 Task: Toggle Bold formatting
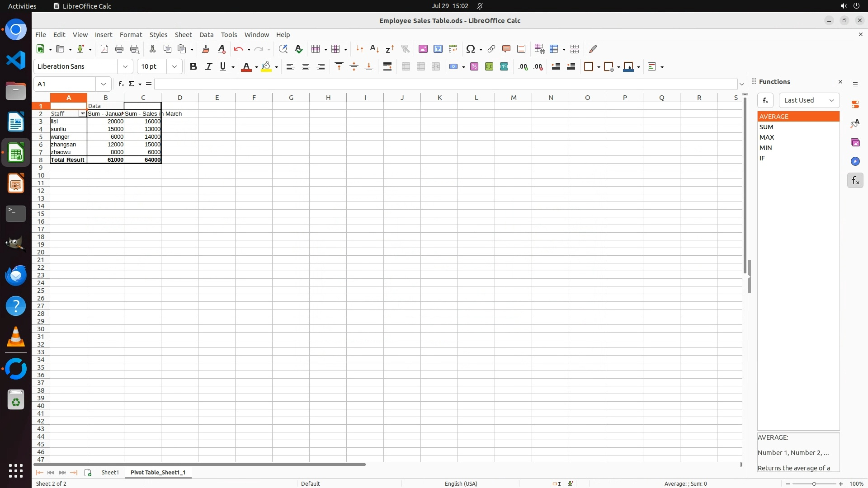point(193,66)
